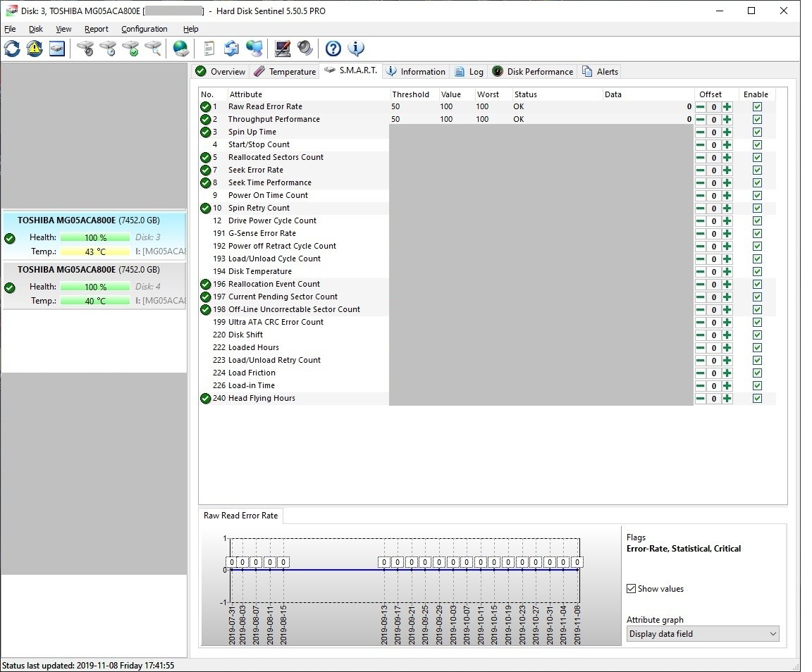Click green check icon next to Head Flying Hours
812x672 pixels.
pyautogui.click(x=206, y=398)
